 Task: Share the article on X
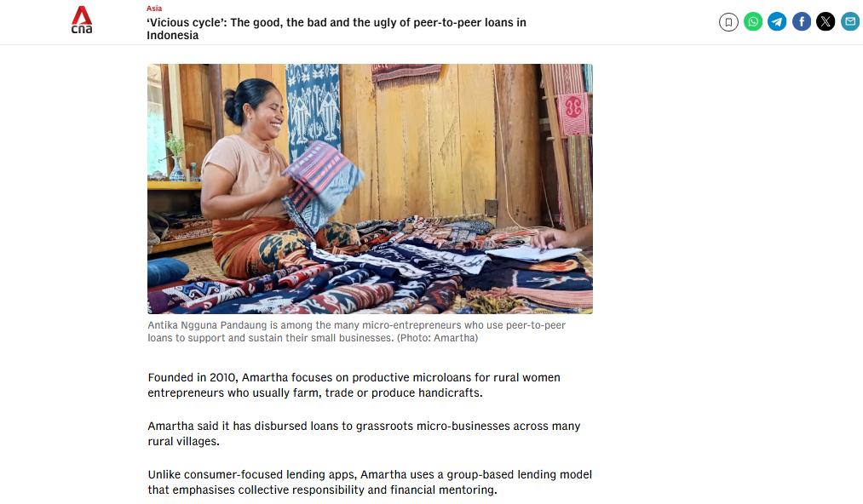tap(826, 22)
